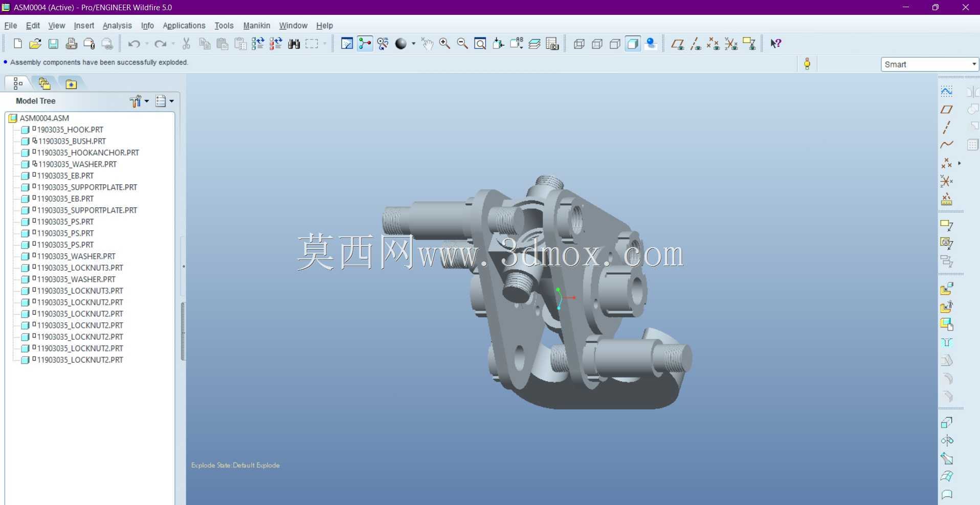Zoom out with the magnifier minus icon
The height and width of the screenshot is (505, 980).
462,43
